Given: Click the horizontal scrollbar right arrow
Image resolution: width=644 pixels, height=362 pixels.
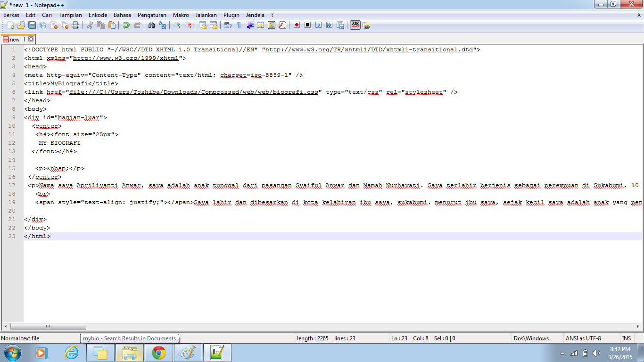Looking at the screenshot, I should click(638, 326).
